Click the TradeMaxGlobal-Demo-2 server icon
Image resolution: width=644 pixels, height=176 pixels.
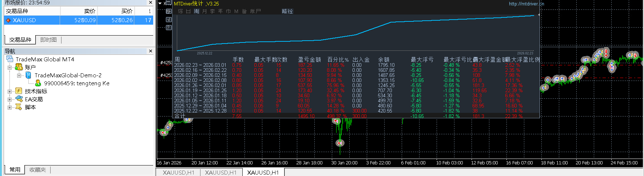point(28,75)
